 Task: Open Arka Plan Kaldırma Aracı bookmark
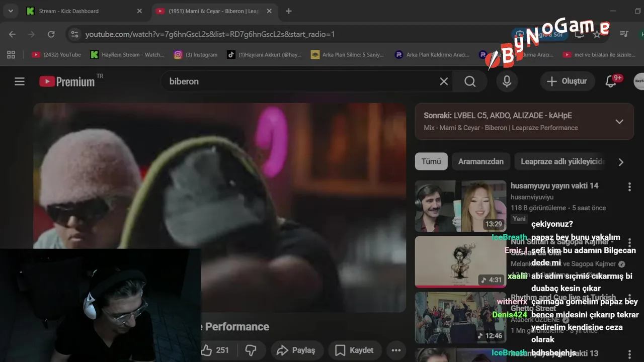click(x=432, y=55)
